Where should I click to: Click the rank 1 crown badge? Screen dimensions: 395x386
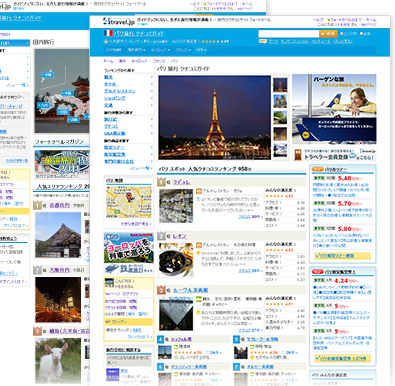tap(161, 182)
